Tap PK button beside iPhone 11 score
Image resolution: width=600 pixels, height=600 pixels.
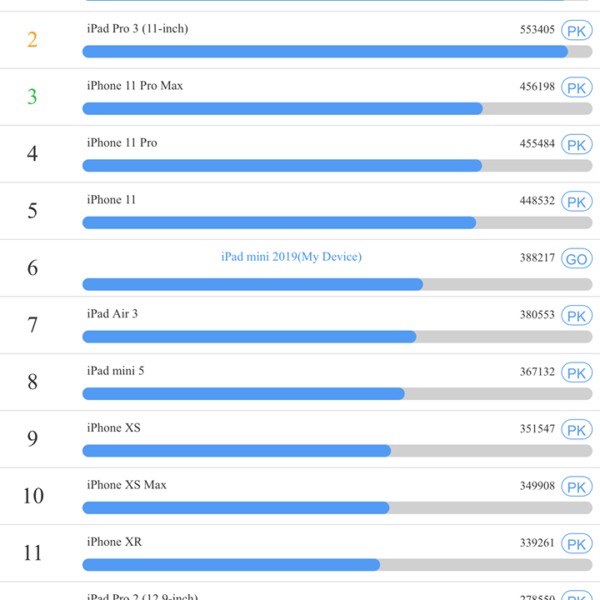[577, 202]
